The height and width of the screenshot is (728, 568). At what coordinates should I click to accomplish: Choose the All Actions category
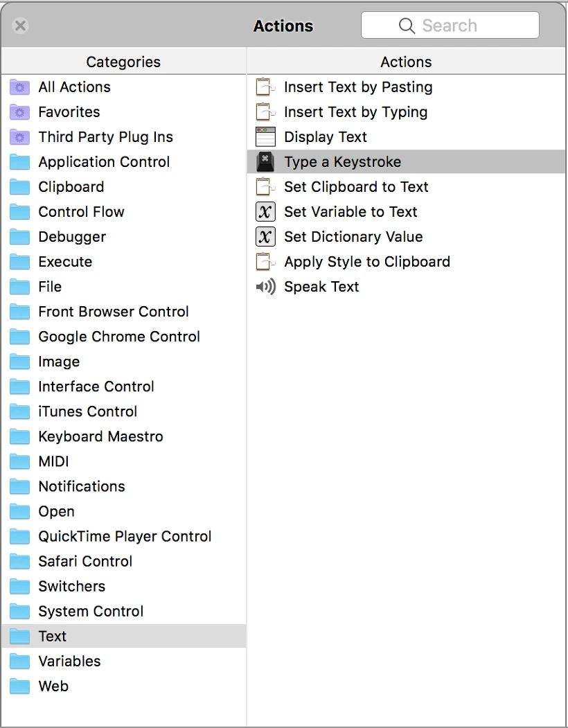coord(123,87)
